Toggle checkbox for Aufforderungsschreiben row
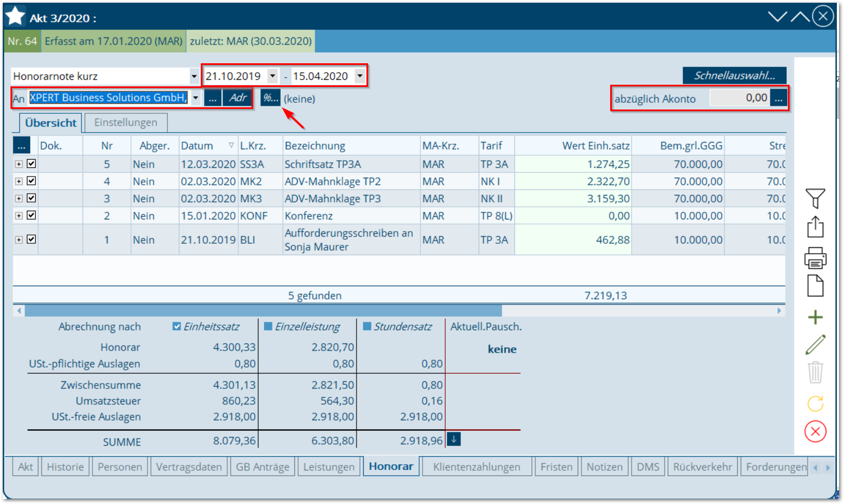The image size is (844, 504). [x=31, y=239]
